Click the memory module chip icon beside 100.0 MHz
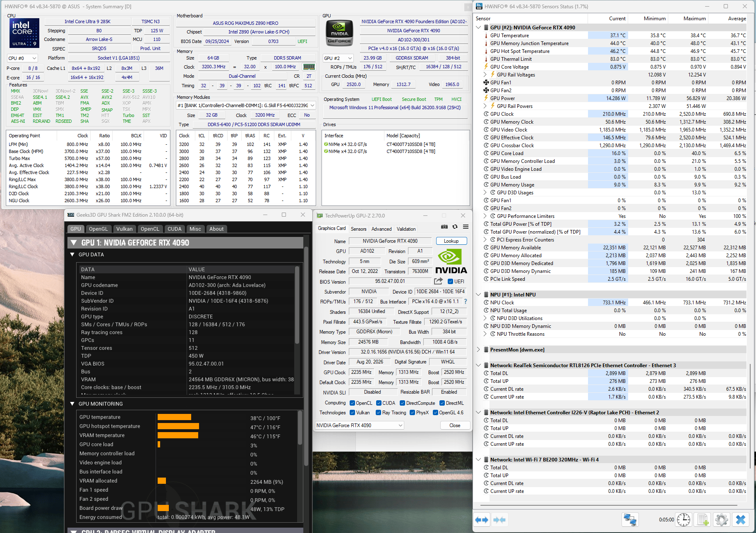This screenshot has height=533, width=756. (309, 67)
